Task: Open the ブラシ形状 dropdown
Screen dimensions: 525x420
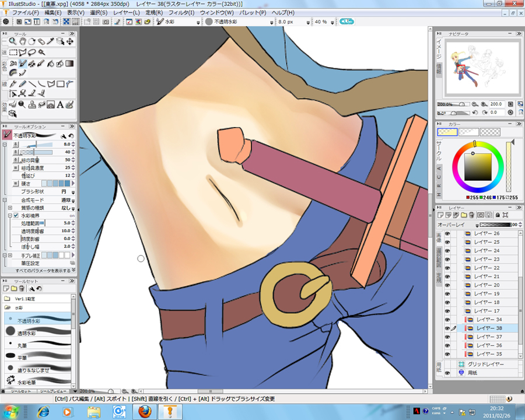Action: point(73,192)
